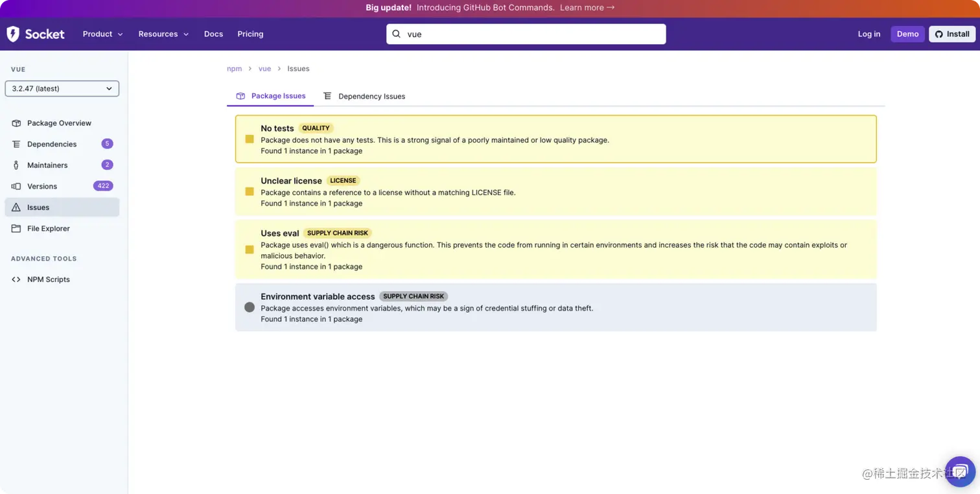Click SUPPLY CHAIN RISK tag on Uses eval
Viewport: 980px width, 494px height.
pyautogui.click(x=338, y=233)
